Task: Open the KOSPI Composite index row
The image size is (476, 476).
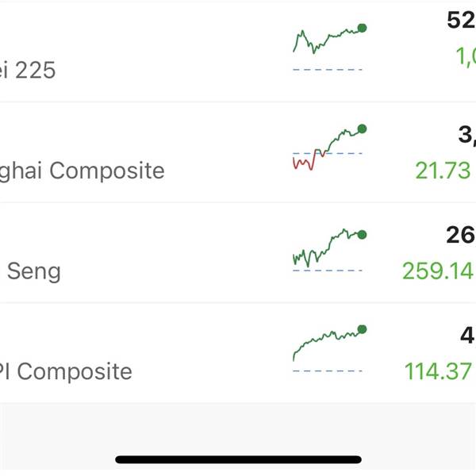Action: tap(238, 353)
